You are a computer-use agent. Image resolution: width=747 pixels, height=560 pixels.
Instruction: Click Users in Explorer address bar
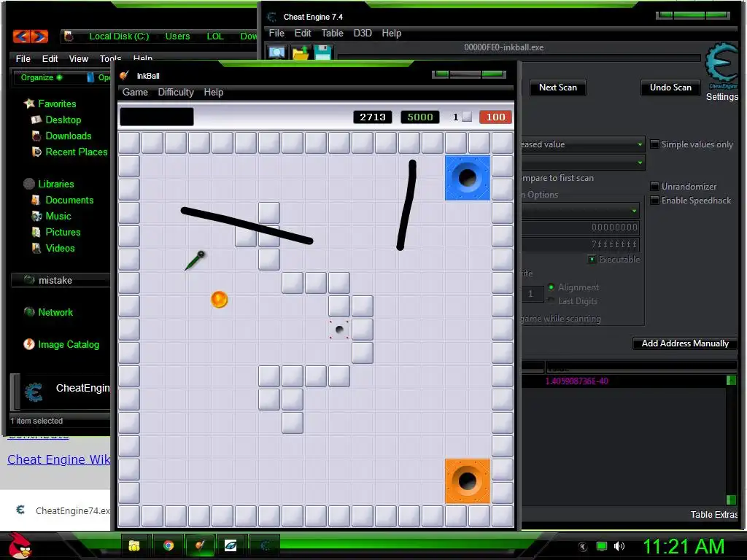(177, 36)
